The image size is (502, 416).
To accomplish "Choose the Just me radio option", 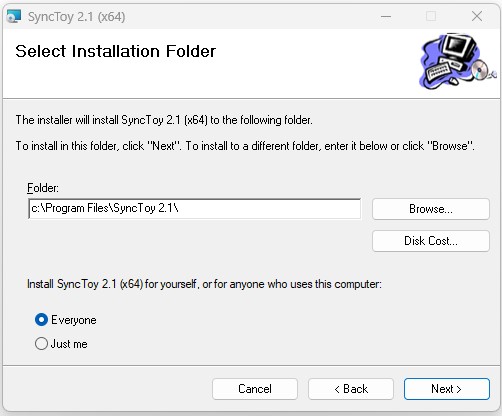I will pos(41,344).
